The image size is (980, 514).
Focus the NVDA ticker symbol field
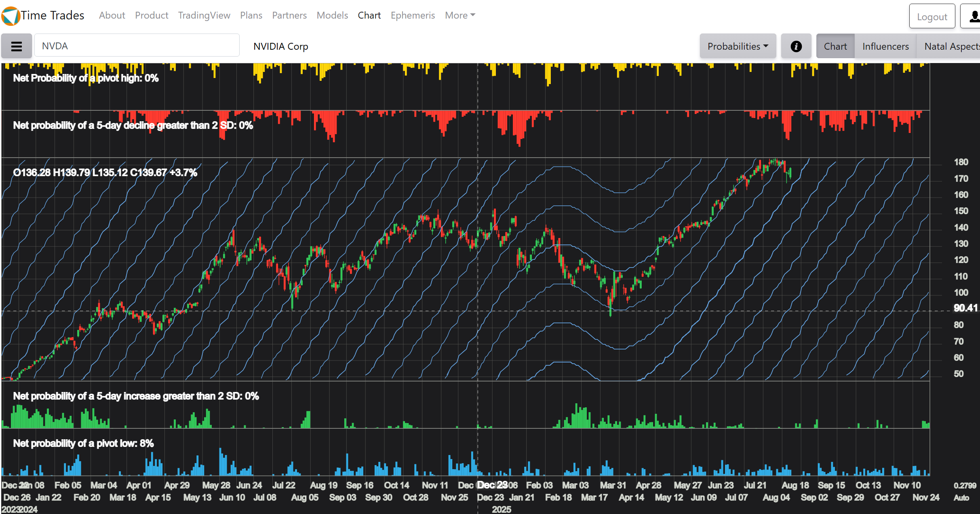pos(137,46)
